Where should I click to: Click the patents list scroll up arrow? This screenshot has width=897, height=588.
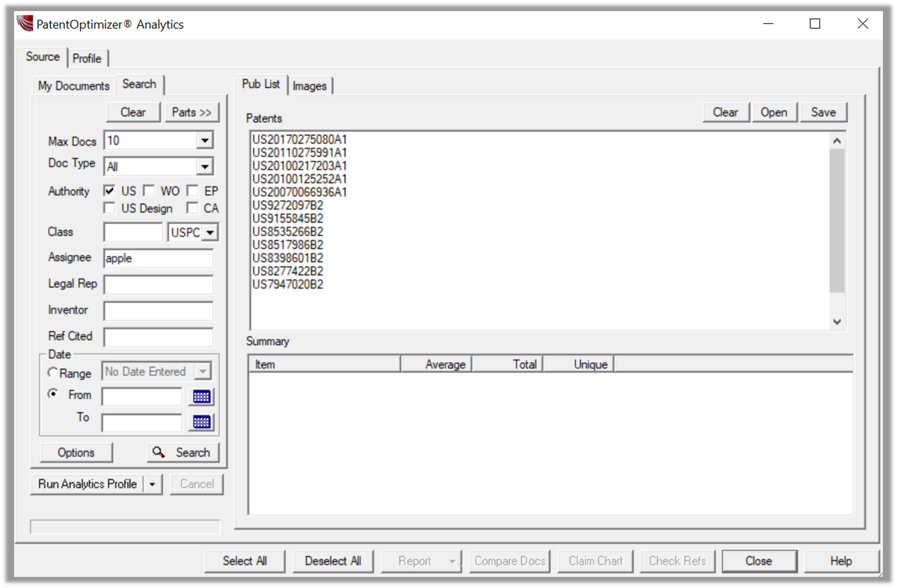pos(837,141)
